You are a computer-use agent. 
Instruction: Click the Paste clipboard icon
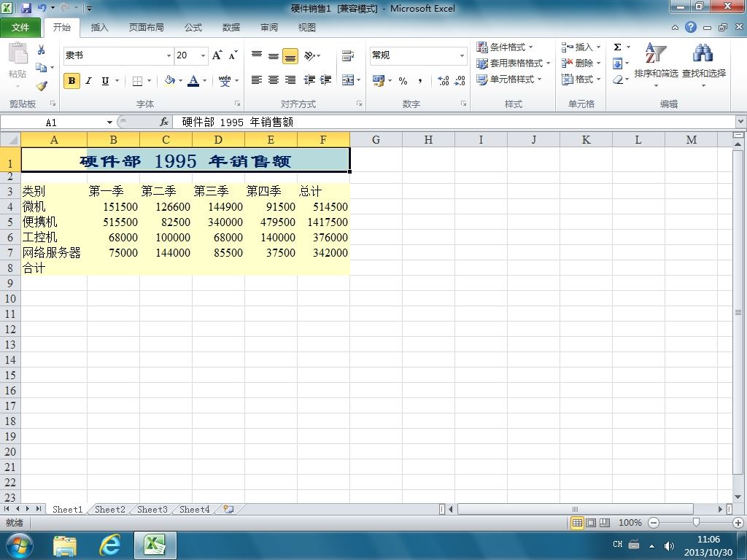(18, 53)
